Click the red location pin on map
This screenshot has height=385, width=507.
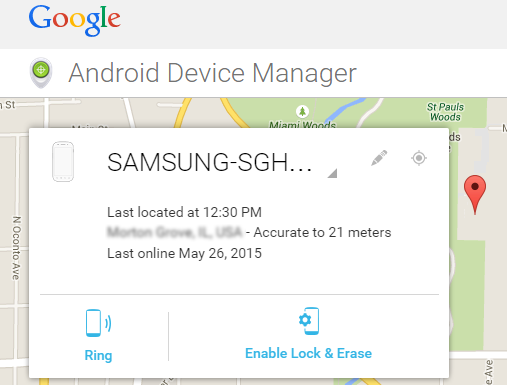pyautogui.click(x=475, y=194)
